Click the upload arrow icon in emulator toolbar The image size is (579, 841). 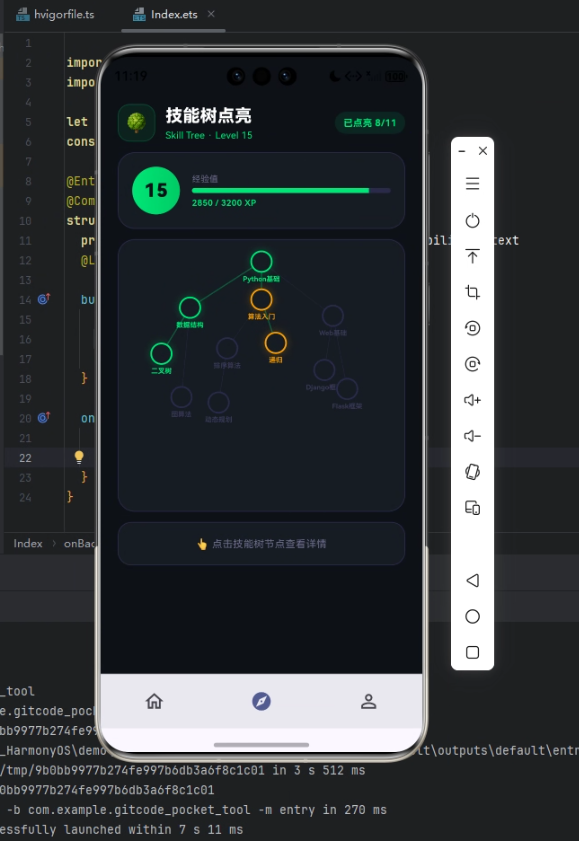click(472, 256)
